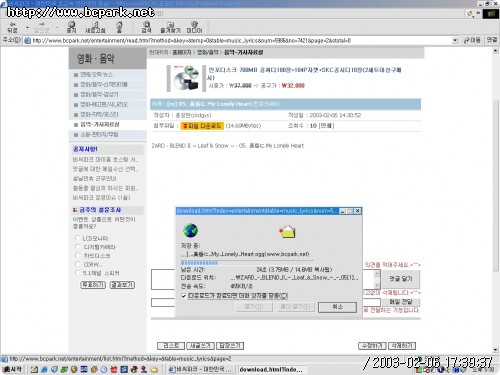Open notice 설날연휴 근무안내
Image resolution: width=500 pixels, height=375 pixels.
click(x=94, y=179)
